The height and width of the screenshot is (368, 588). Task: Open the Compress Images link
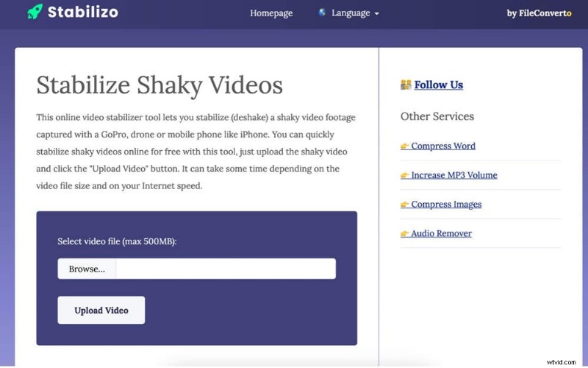pyautogui.click(x=446, y=205)
